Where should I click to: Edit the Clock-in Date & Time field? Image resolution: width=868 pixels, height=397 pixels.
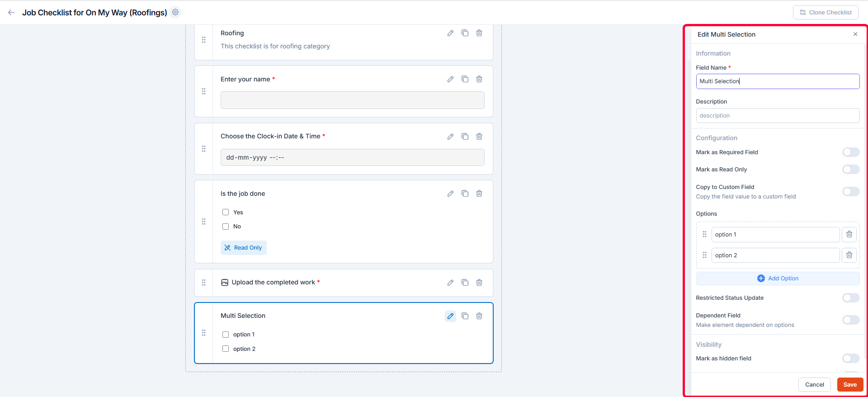tap(450, 137)
